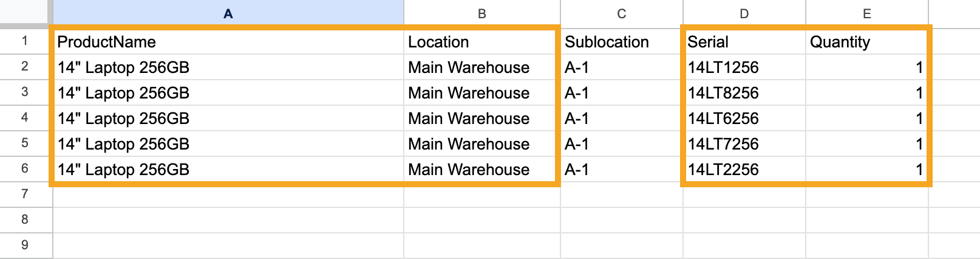Click row 7 header number
This screenshot has height=259, width=980.
click(x=25, y=195)
